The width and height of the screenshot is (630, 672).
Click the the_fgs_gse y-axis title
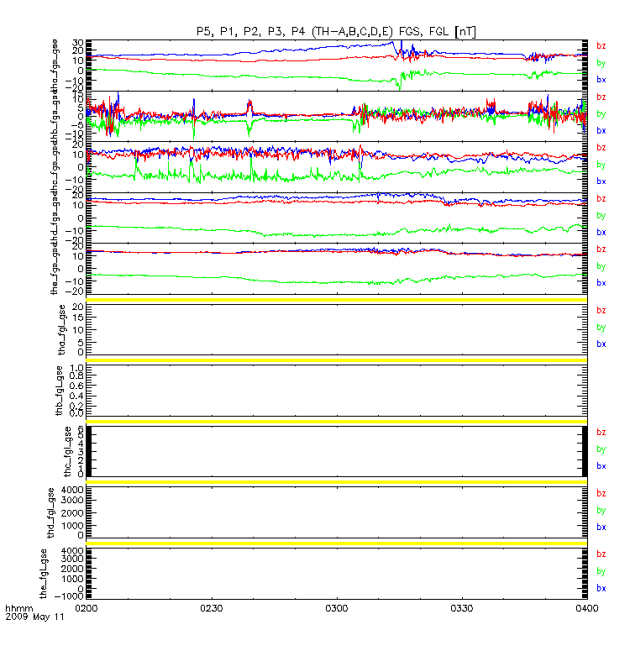click(55, 269)
